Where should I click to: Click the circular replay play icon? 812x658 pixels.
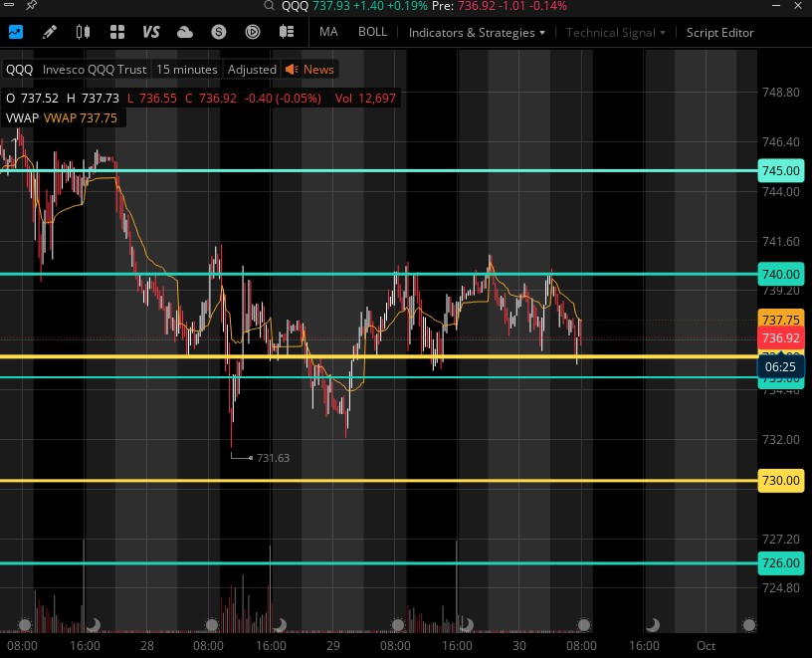(x=252, y=32)
